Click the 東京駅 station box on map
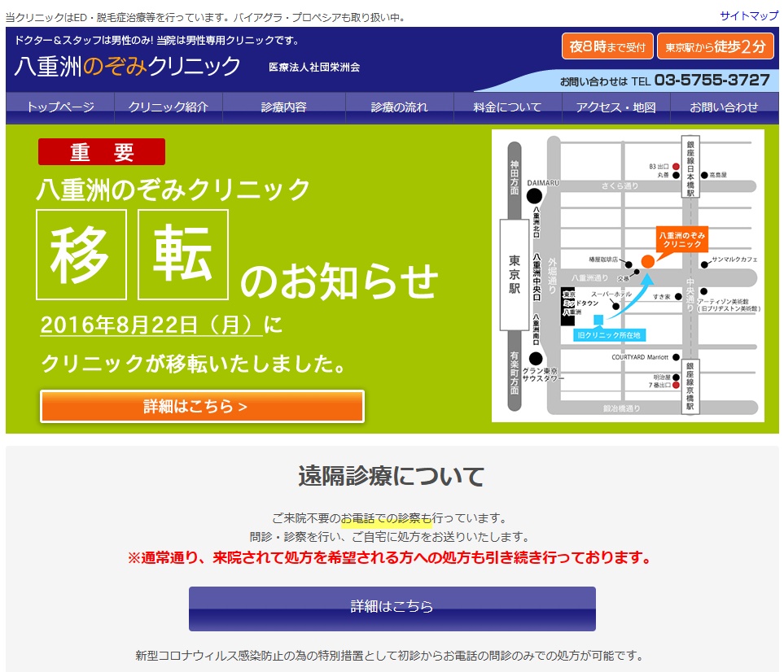784x672 pixels. pos(515,274)
